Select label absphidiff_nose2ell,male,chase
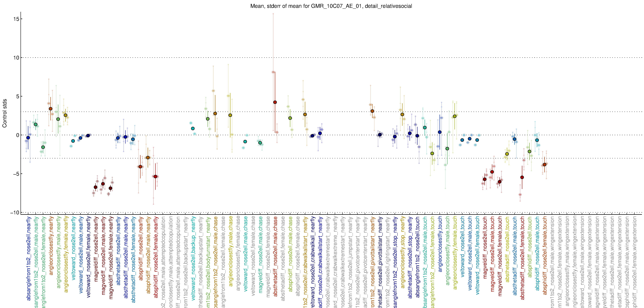This screenshot has height=308, width=644. click(290, 254)
